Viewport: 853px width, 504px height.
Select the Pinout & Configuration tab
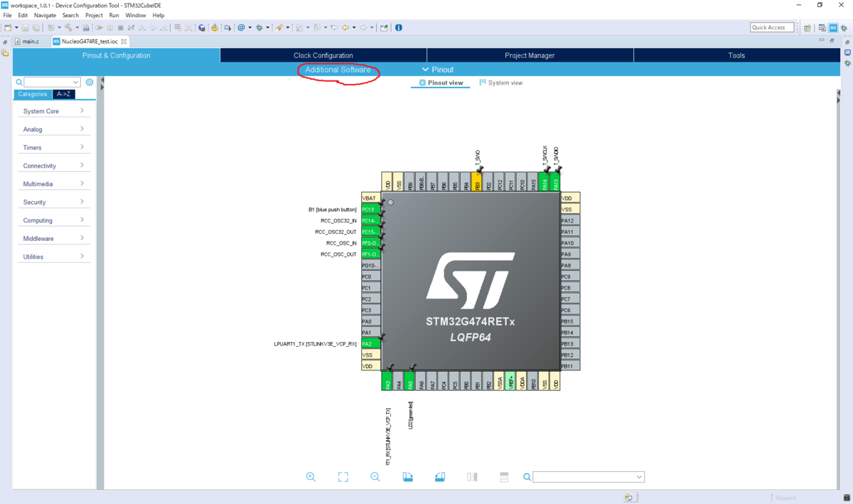coord(117,55)
